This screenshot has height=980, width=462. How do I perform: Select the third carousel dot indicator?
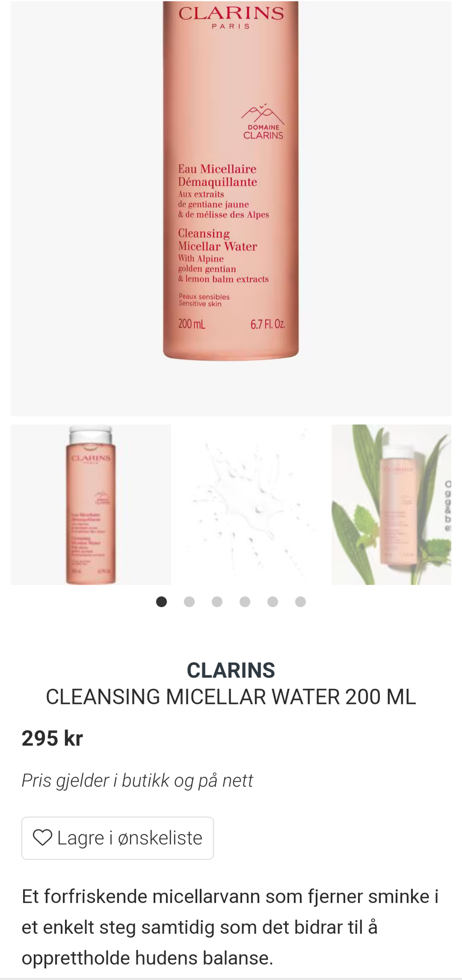pos(217,601)
